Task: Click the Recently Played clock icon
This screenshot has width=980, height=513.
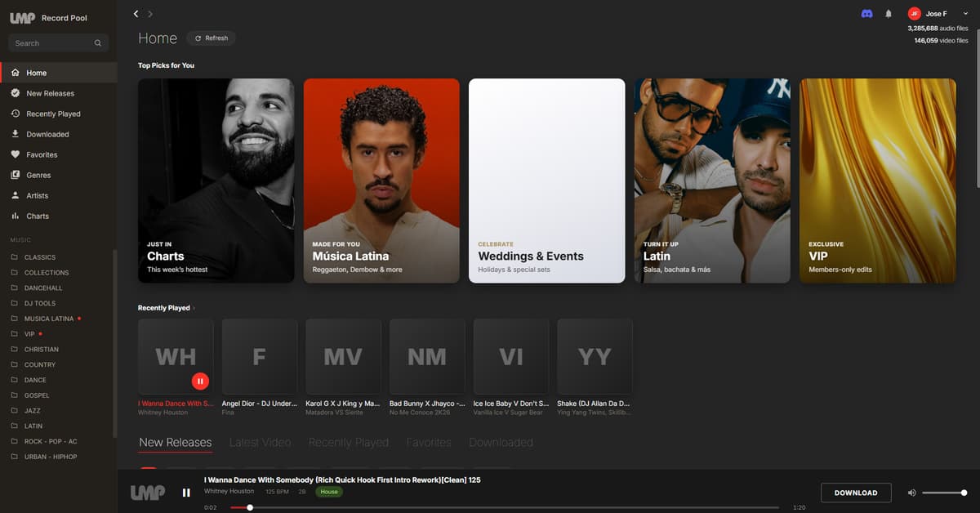Action: 16,114
